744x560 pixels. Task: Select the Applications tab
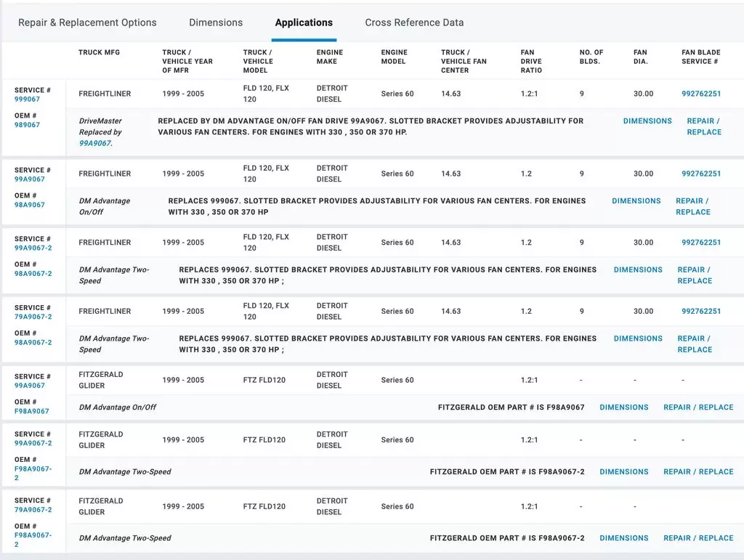click(x=304, y=23)
